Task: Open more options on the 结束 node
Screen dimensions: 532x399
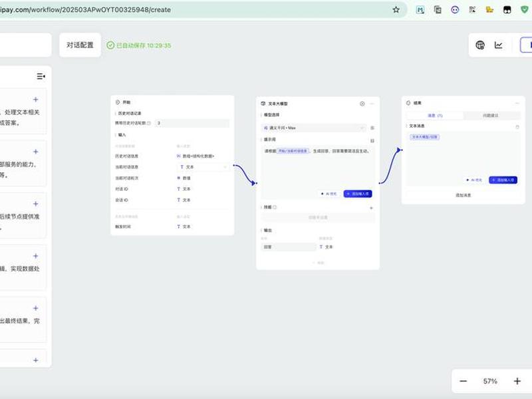Action: pyautogui.click(x=517, y=103)
